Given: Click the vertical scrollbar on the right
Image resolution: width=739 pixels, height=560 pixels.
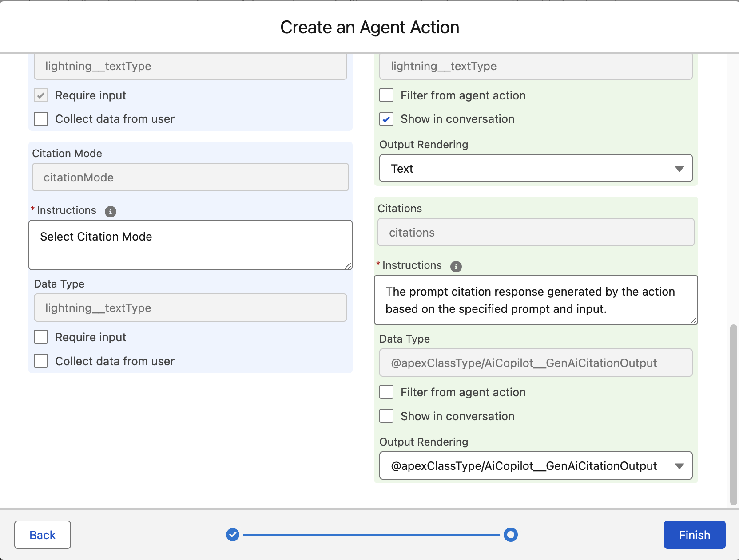Looking at the screenshot, I should click(x=733, y=414).
